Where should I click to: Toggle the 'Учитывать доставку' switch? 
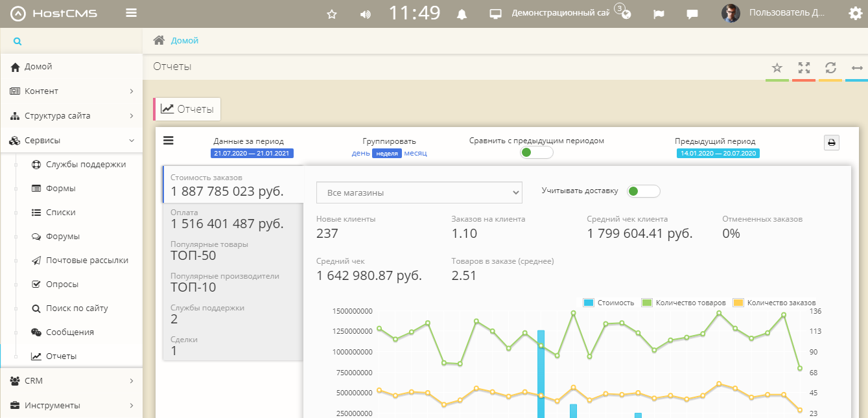(644, 191)
